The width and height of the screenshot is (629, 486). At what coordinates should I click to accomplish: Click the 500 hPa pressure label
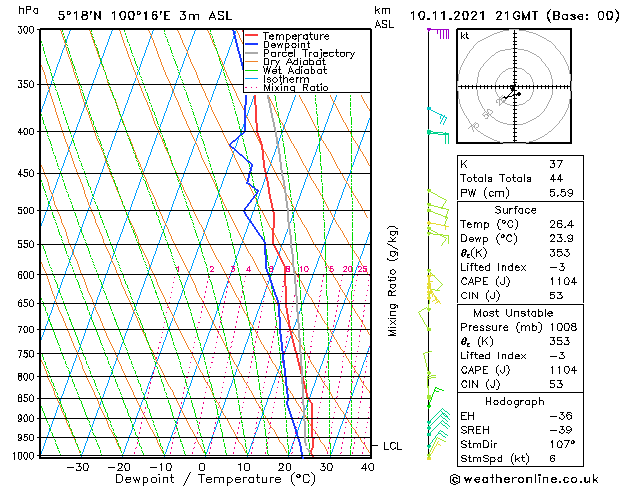click(28, 211)
